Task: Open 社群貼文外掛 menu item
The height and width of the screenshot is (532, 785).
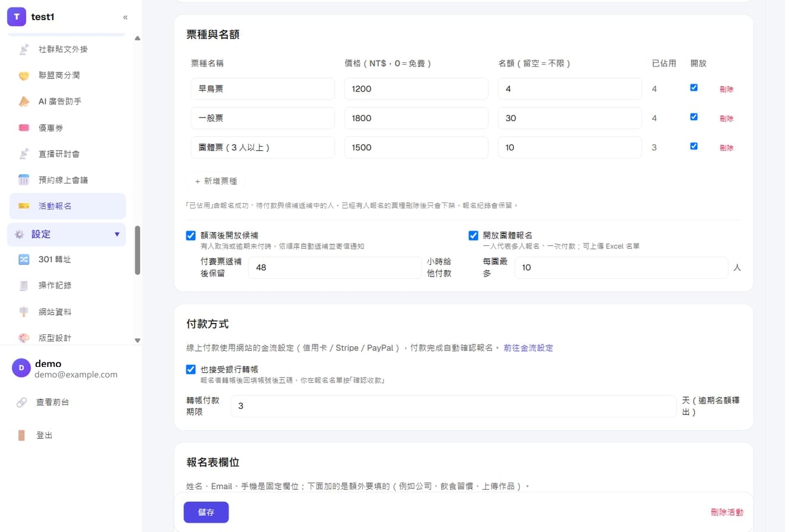Action: click(x=68, y=49)
